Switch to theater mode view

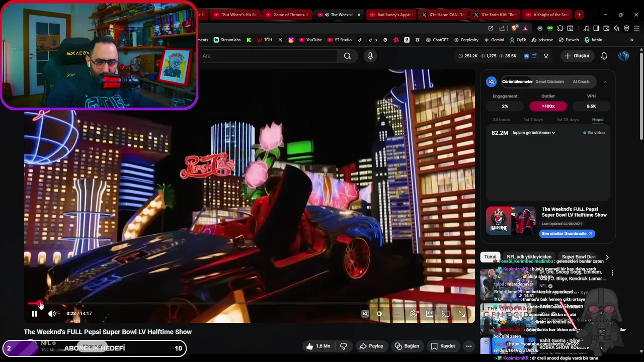(430, 314)
